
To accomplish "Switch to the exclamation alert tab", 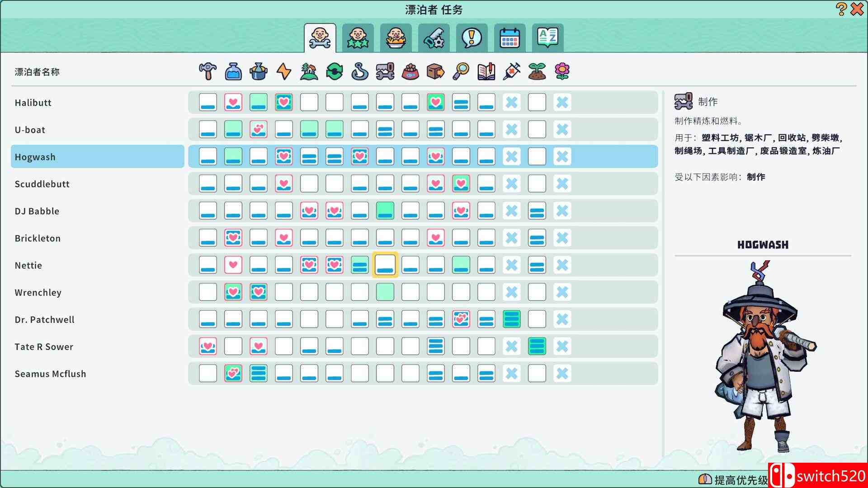I will (472, 38).
